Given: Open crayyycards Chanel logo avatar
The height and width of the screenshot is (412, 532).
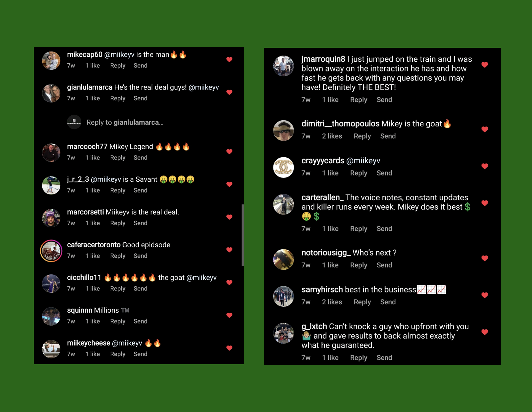Looking at the screenshot, I should (284, 167).
